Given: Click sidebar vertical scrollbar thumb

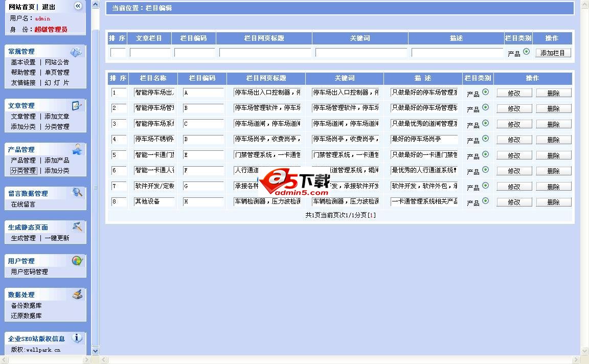Looking at the screenshot, I should pos(96,187).
